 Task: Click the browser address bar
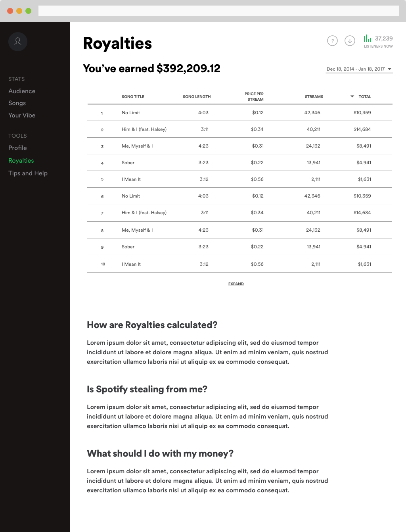pyautogui.click(x=218, y=11)
